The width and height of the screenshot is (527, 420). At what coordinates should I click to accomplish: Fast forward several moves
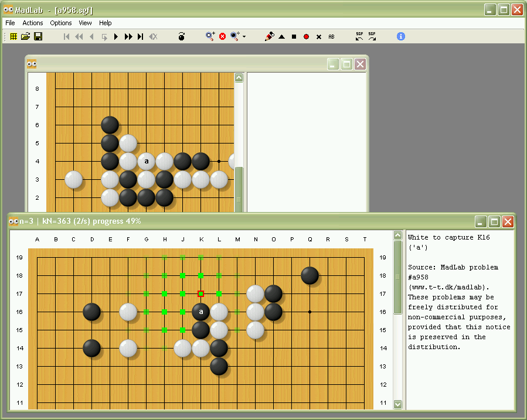[128, 36]
